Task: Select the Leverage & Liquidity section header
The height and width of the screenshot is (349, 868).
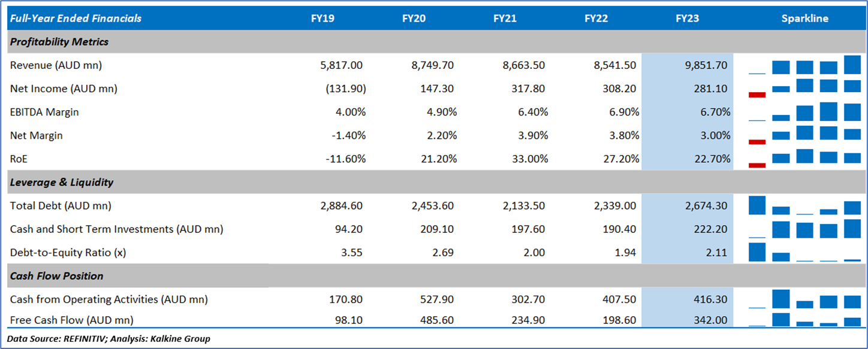Action: (x=62, y=182)
